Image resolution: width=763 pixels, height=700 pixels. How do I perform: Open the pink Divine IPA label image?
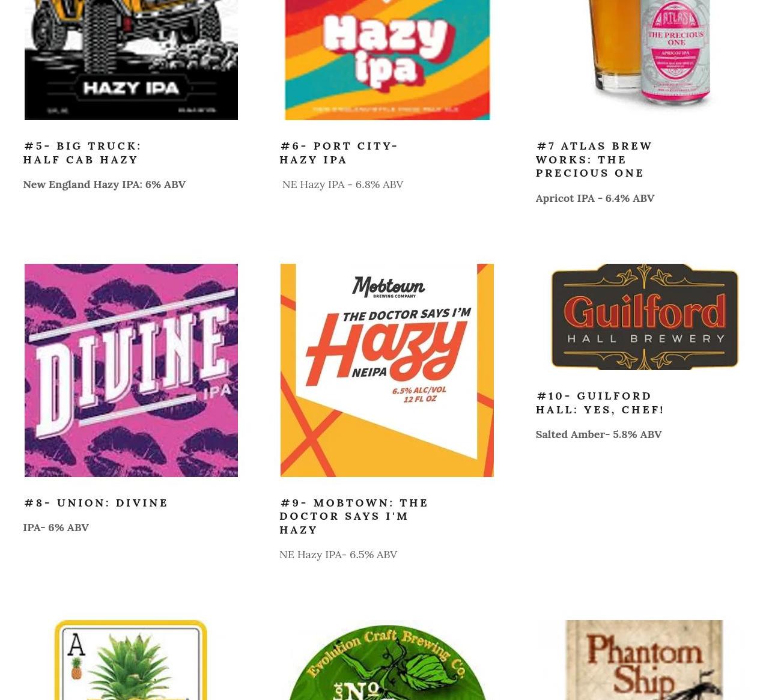pos(131,370)
